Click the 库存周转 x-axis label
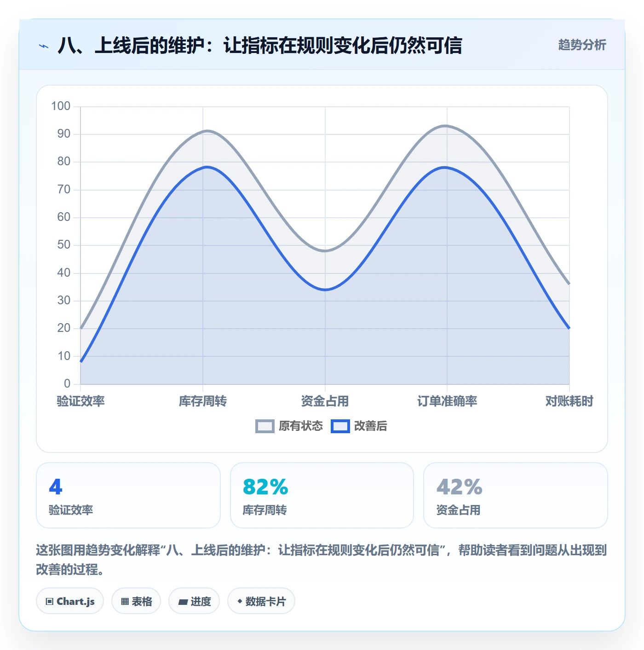Image resolution: width=644 pixels, height=650 pixels. point(203,401)
